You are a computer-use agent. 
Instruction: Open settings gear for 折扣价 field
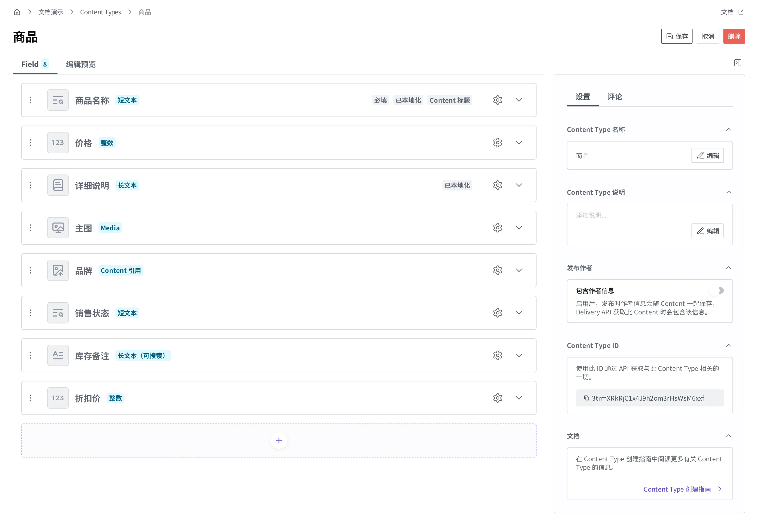click(x=497, y=398)
